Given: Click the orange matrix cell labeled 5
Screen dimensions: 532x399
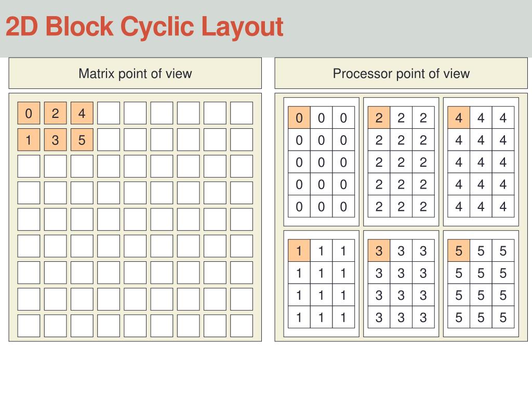Looking at the screenshot, I should (82, 139).
